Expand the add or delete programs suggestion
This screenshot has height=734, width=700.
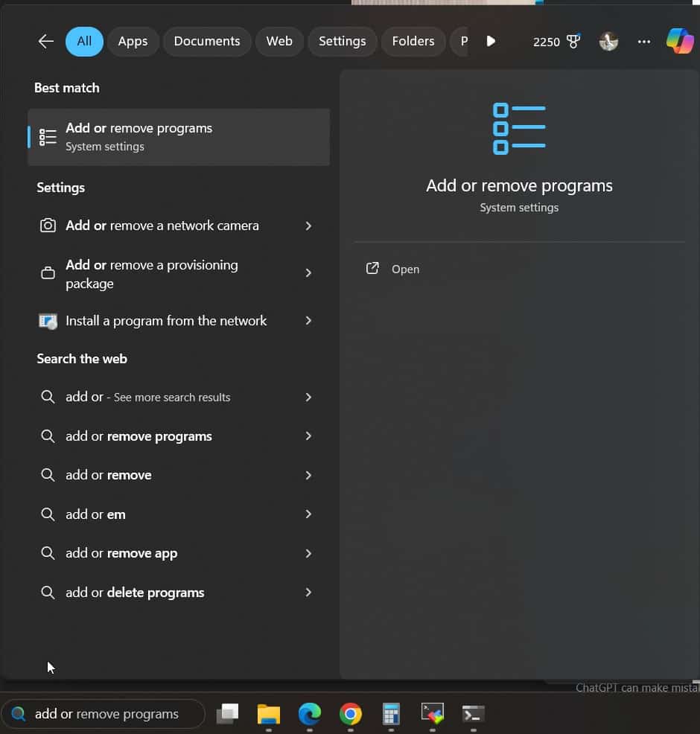(x=308, y=592)
